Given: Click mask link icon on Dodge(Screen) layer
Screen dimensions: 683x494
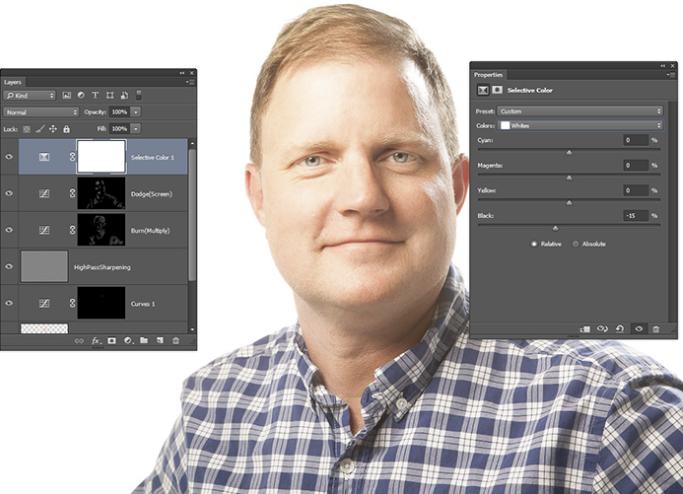Looking at the screenshot, I should [x=72, y=193].
